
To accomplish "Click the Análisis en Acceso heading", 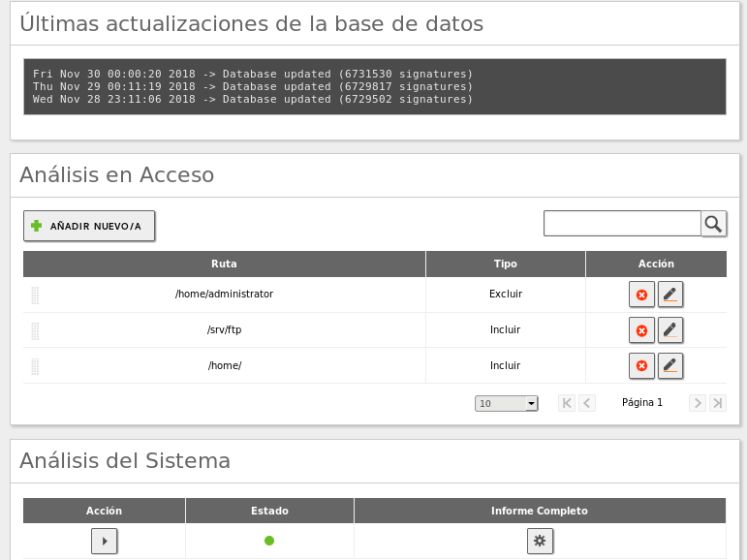I will [116, 175].
